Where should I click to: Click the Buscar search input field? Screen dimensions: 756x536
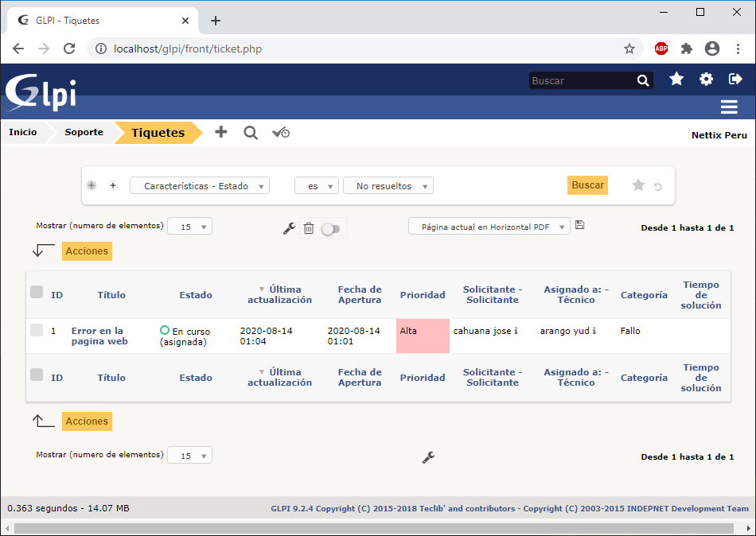(x=582, y=80)
